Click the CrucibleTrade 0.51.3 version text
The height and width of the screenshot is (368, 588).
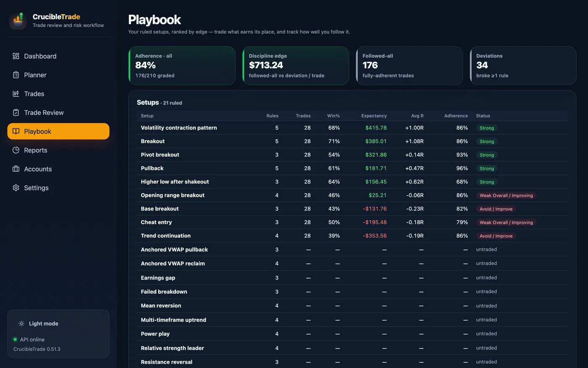tap(37, 349)
